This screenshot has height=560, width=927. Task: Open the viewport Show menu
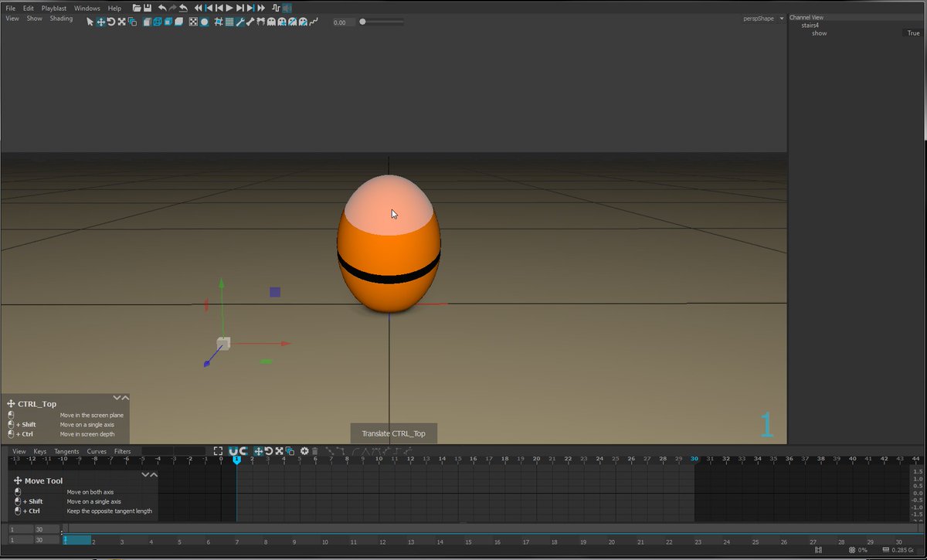click(x=35, y=19)
